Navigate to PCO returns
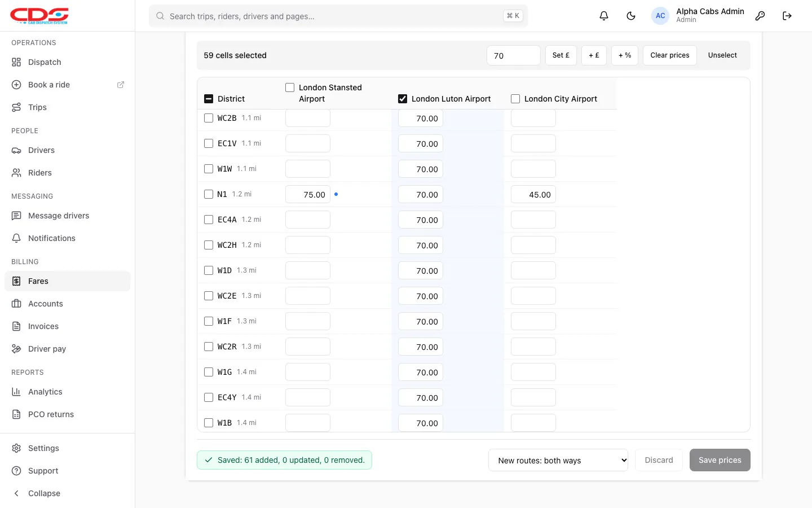Image resolution: width=812 pixels, height=508 pixels. click(x=68, y=414)
